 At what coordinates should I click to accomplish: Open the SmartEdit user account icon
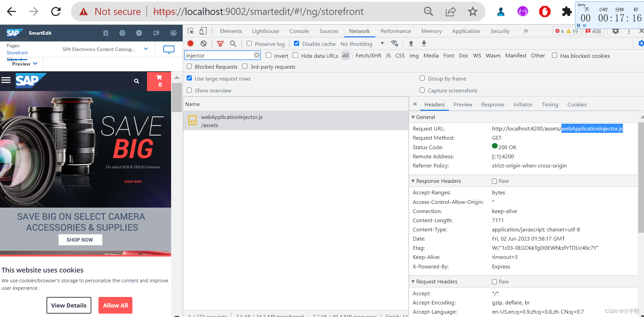pyautogui.click(x=173, y=33)
